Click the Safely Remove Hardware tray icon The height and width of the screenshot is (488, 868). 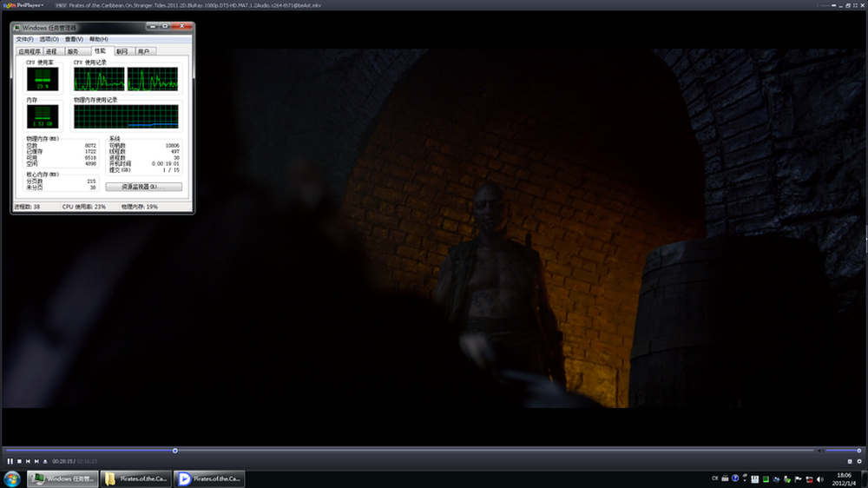point(787,479)
